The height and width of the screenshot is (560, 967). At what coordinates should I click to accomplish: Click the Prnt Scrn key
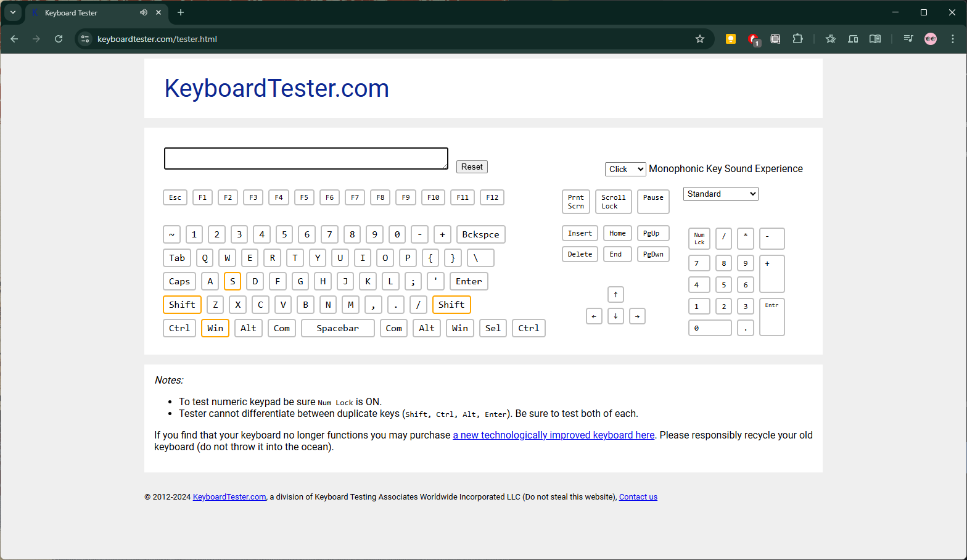(x=576, y=202)
